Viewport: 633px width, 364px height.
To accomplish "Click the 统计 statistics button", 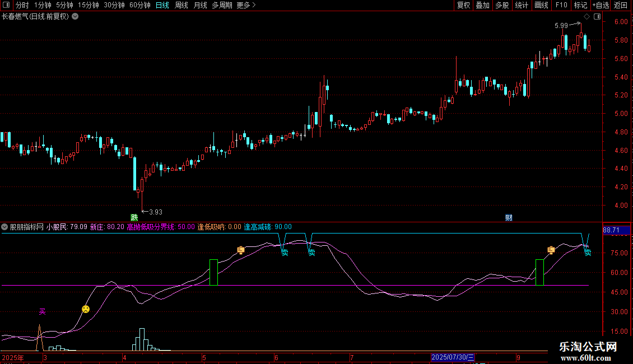I will [522, 5].
